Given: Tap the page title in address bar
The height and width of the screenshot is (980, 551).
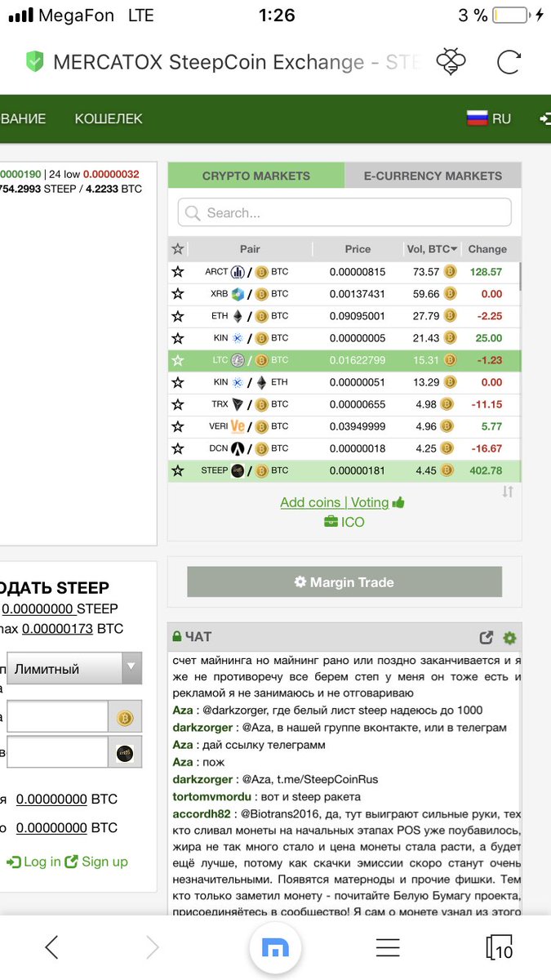Looking at the screenshot, I should coord(237,62).
